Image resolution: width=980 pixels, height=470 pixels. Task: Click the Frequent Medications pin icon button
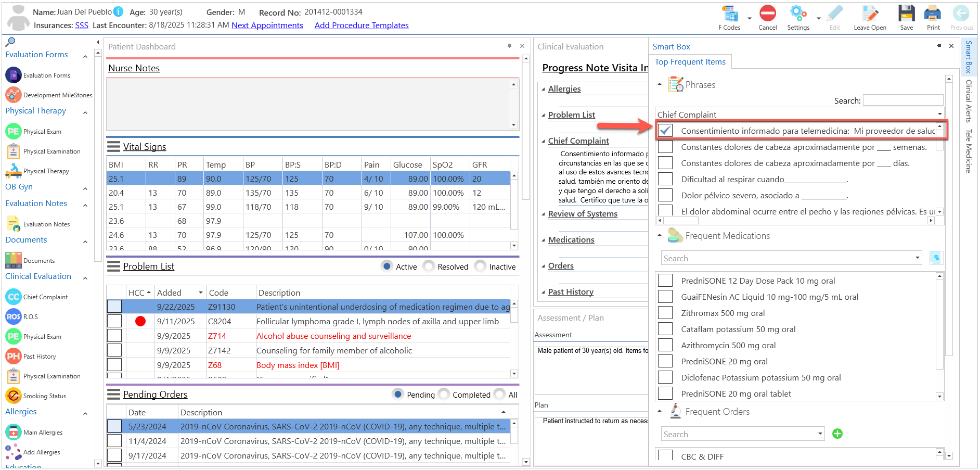[x=936, y=258]
